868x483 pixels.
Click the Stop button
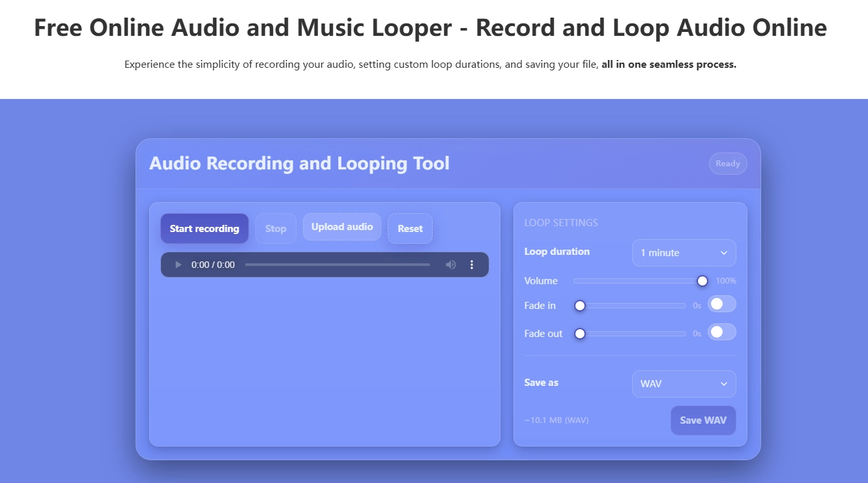[276, 228]
